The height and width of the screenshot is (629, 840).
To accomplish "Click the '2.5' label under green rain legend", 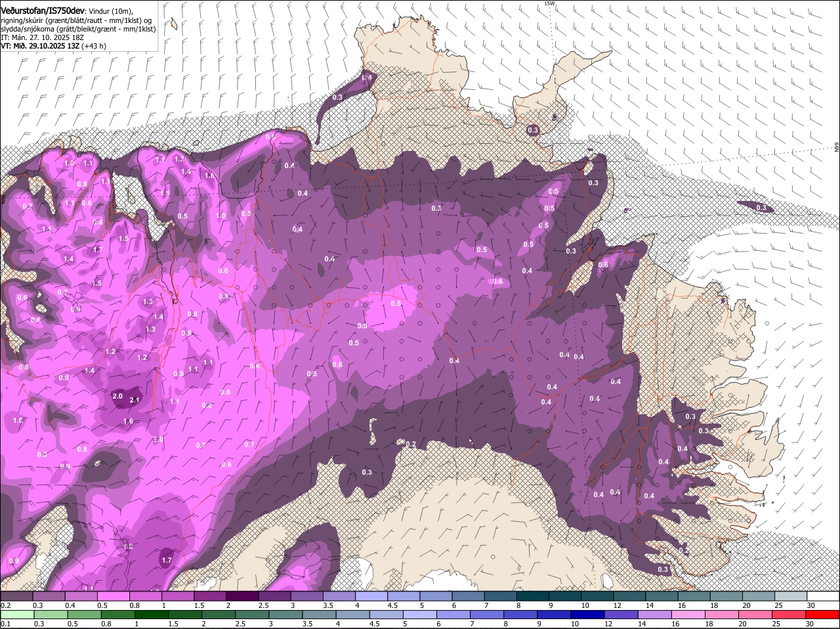I will click(239, 624).
